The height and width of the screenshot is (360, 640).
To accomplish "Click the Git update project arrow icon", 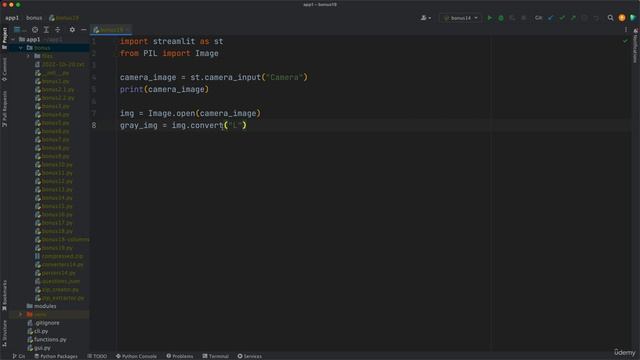I will click(x=551, y=18).
